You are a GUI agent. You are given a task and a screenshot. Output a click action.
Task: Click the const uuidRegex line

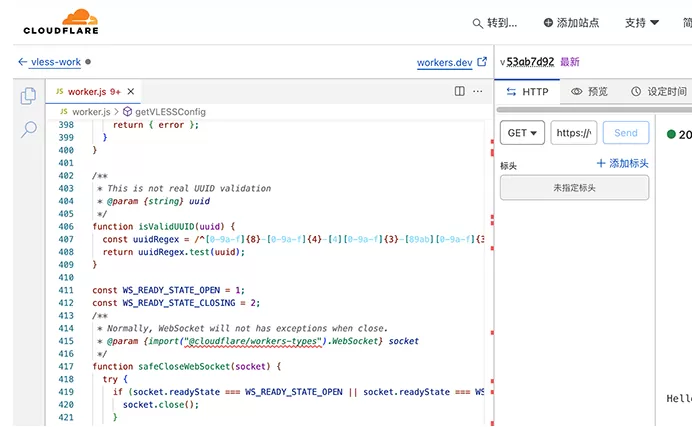coord(293,240)
